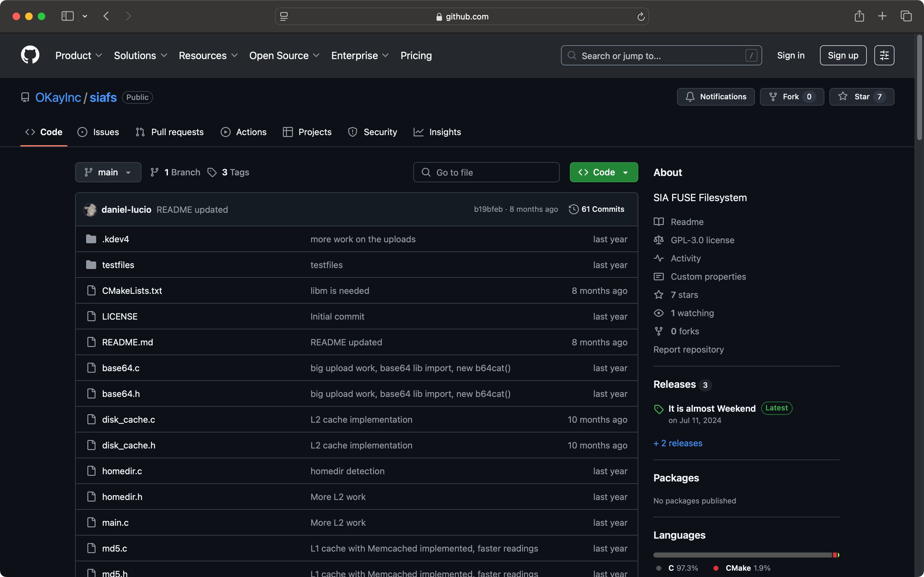Expand the Resources menu
The width and height of the screenshot is (924, 577).
coord(208,56)
